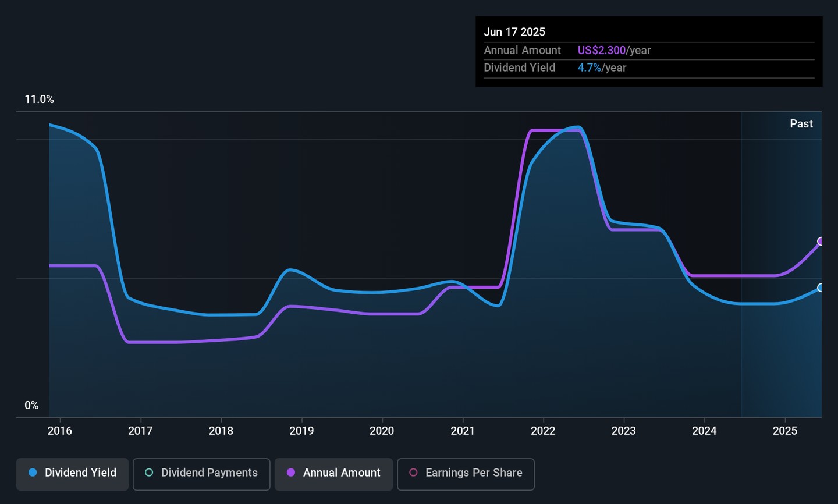The height and width of the screenshot is (504, 838).
Task: Click the Dividend Yield tooltip row label
Action: point(519,68)
